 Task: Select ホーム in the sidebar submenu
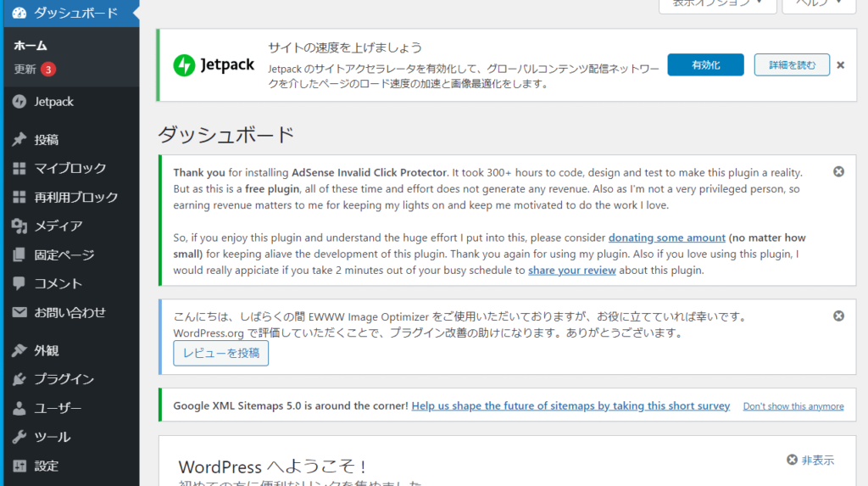31,46
